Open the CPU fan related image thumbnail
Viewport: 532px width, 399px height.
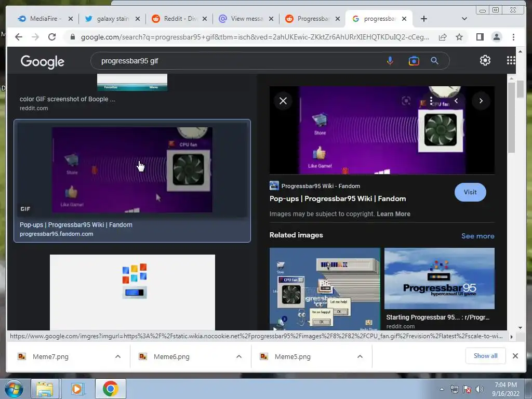click(x=325, y=289)
